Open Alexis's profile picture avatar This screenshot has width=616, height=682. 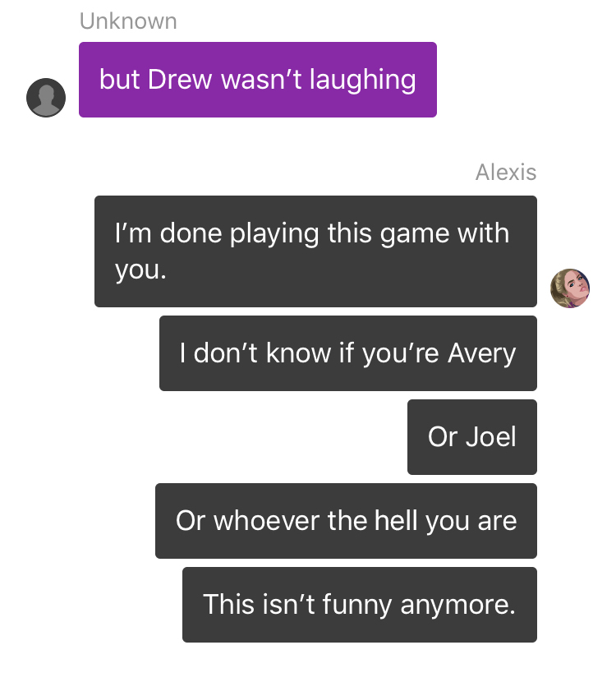(x=570, y=288)
